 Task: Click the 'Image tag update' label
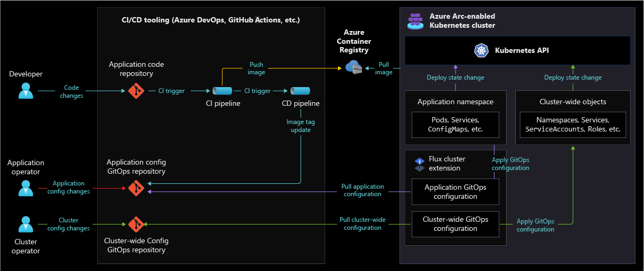pos(301,126)
